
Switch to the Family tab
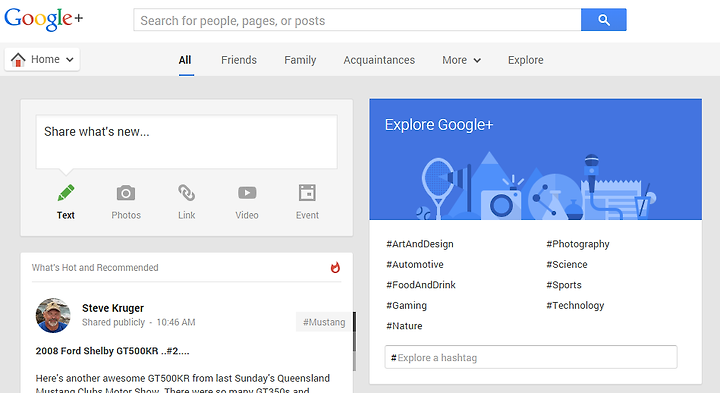click(x=300, y=60)
